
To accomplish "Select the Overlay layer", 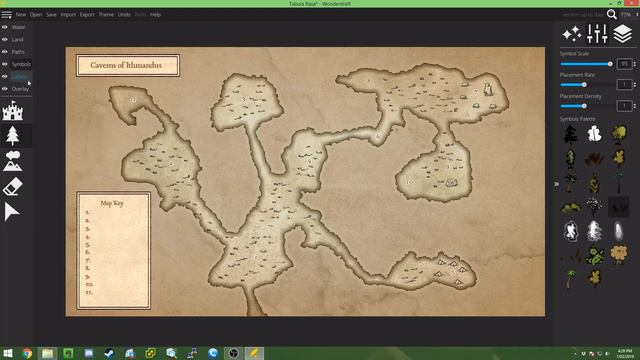I will [20, 89].
